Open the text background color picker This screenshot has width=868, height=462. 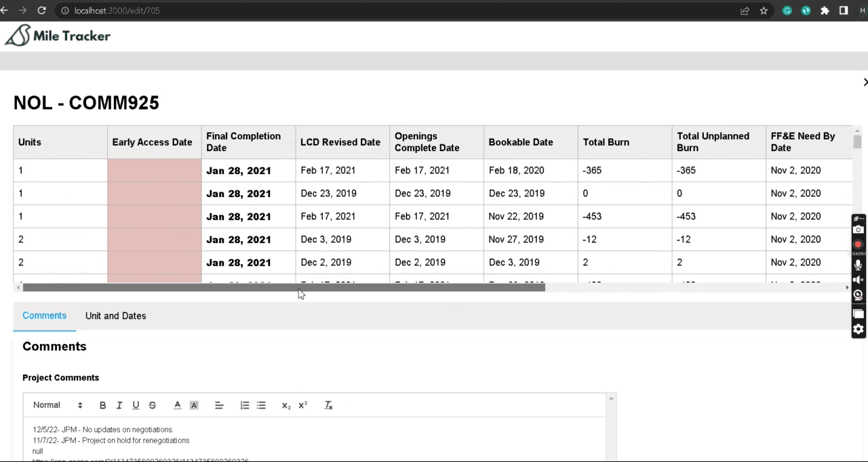point(194,405)
